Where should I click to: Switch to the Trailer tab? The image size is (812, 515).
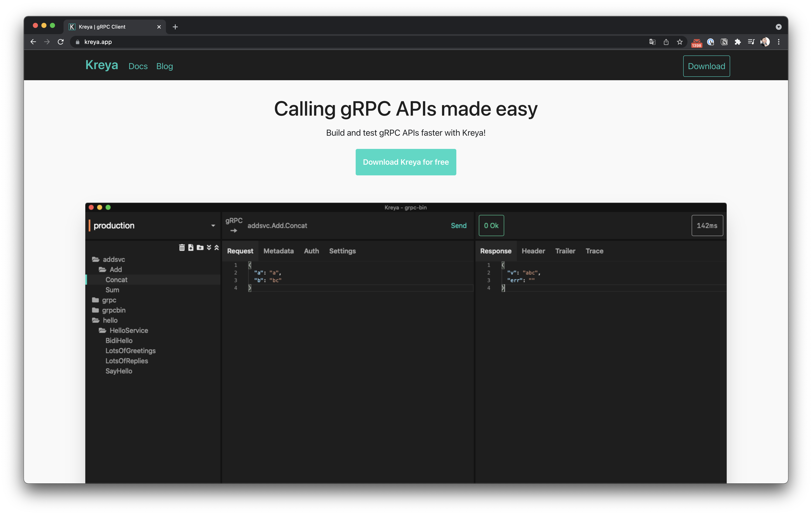(x=565, y=251)
